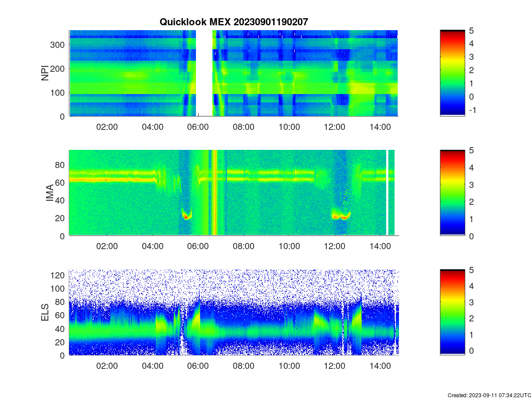Viewport: 532px width, 399px height.
Task: Click the 10:00 tick under IMA panel
Action: point(289,246)
